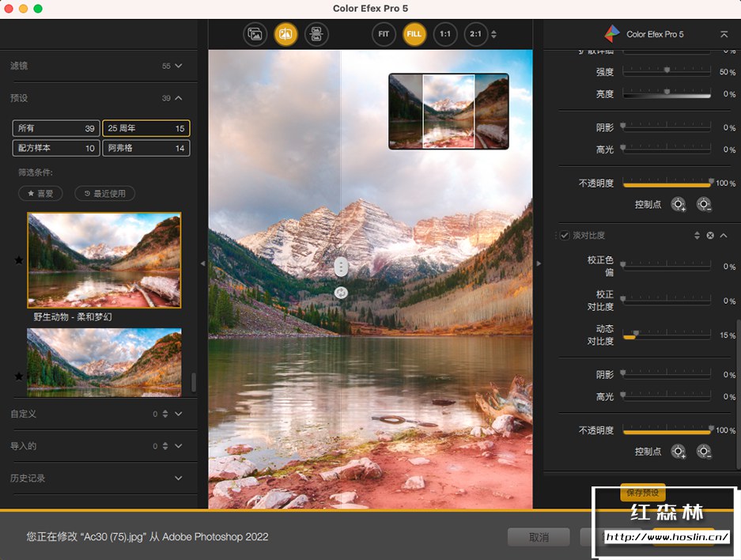
Task: Set zoom to FIT
Action: tap(384, 34)
